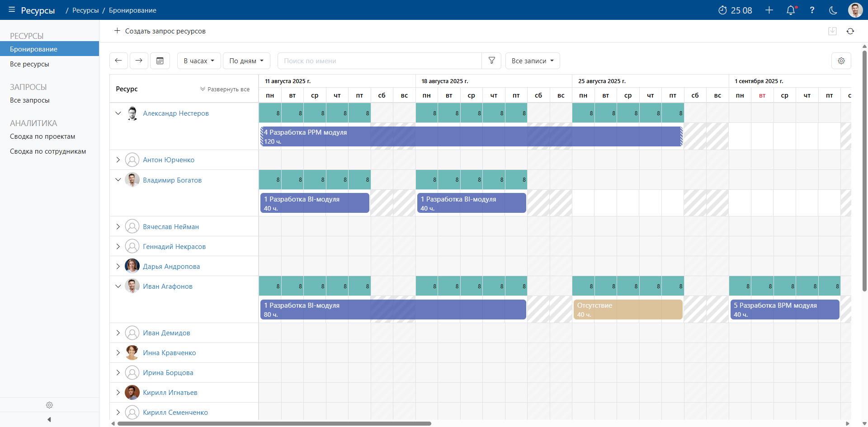Image resolution: width=868 pixels, height=427 pixels.
Task: Go to previous period arrow
Action: [x=118, y=61]
